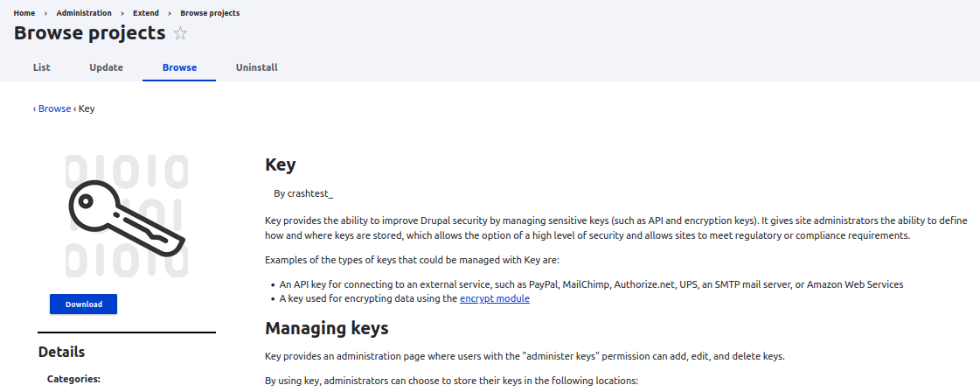Click the current Key breadcrumb text

tap(87, 108)
